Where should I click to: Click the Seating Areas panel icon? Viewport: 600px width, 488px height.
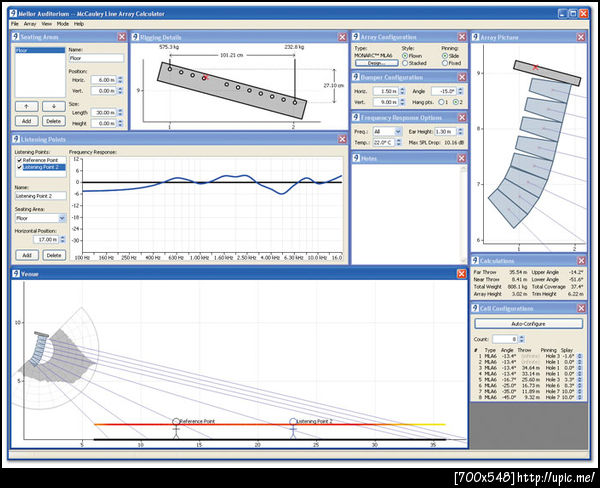(16, 37)
